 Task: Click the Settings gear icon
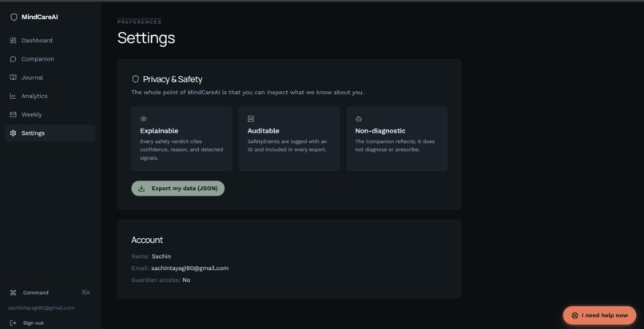[x=13, y=133]
